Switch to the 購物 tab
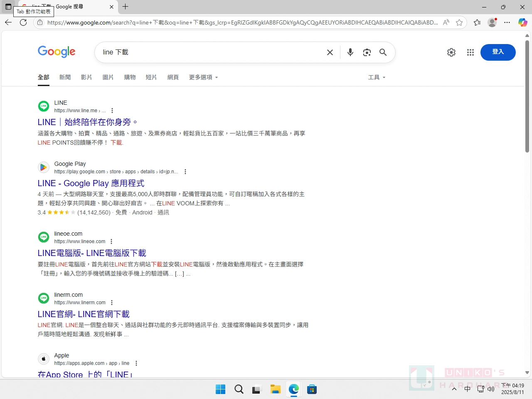This screenshot has height=399, width=532. coord(130,77)
